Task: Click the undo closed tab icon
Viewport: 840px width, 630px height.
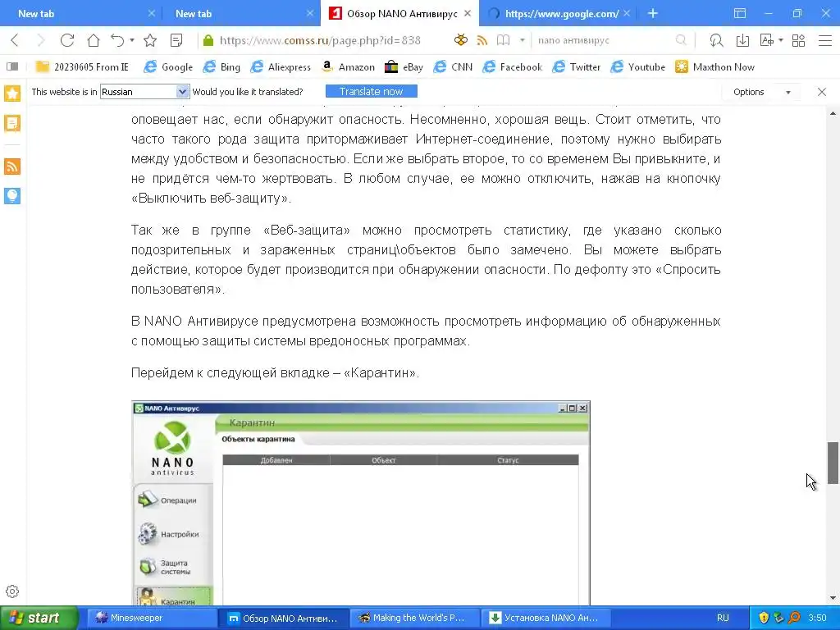Action: 117,40
